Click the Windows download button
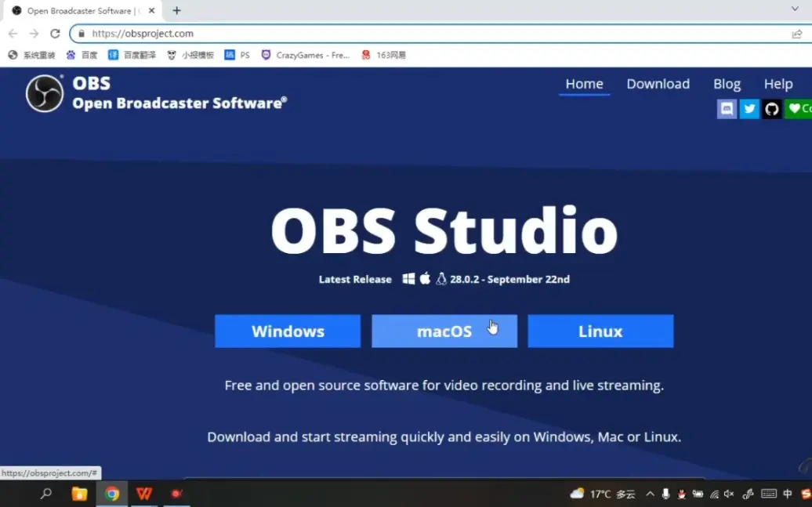The height and width of the screenshot is (507, 812). (x=288, y=331)
